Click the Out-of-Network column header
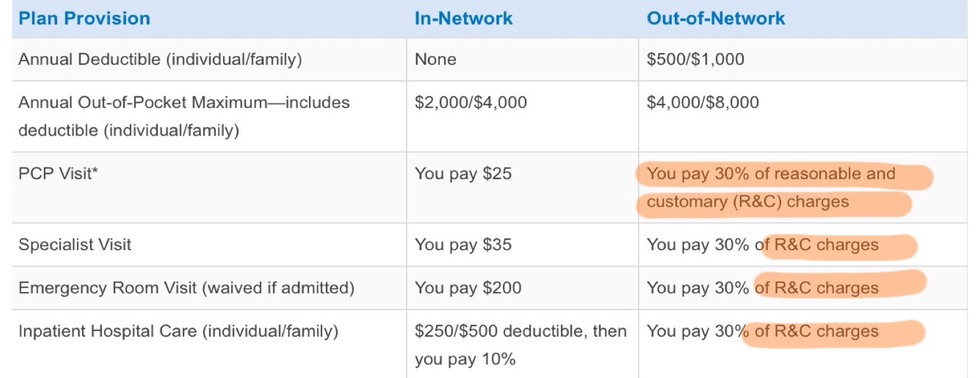The width and height of the screenshot is (980, 378). pyautogui.click(x=716, y=18)
